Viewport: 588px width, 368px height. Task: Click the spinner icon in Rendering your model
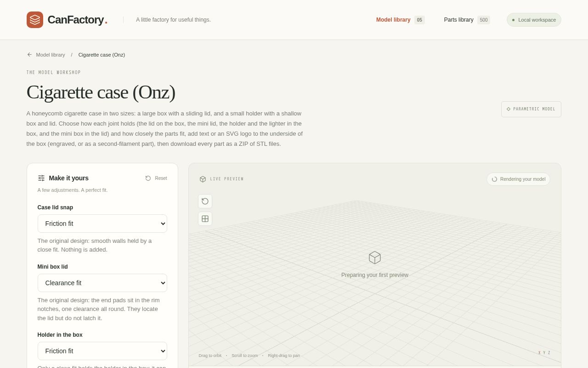tap(494, 179)
